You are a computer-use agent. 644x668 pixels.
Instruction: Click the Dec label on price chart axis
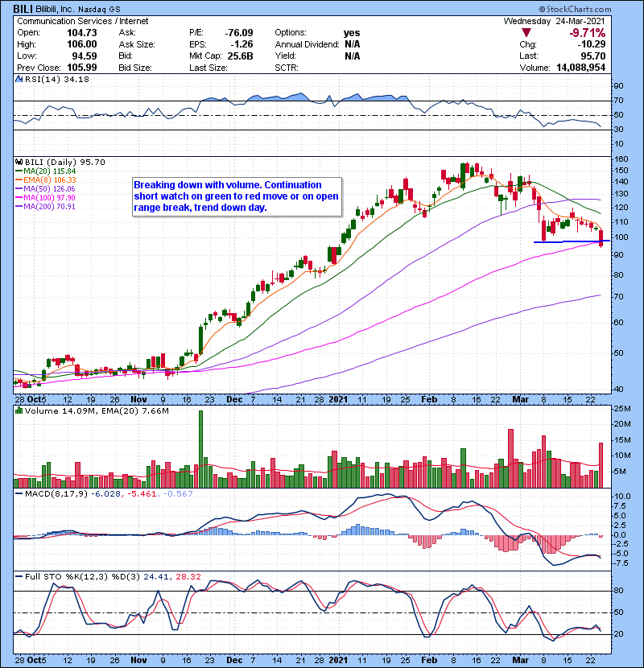234,400
